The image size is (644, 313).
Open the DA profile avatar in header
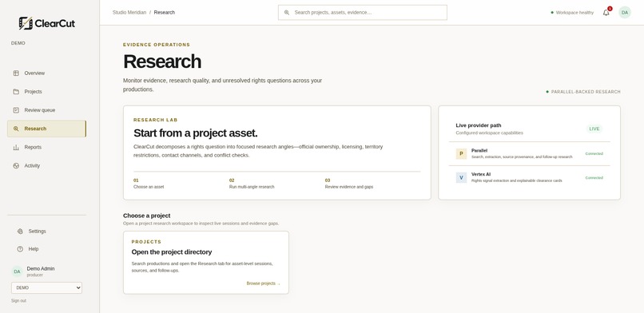[625, 12]
